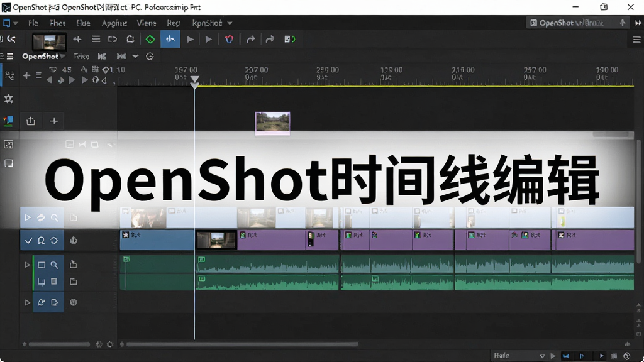Image resolution: width=644 pixels, height=362 pixels.
Task: Expand the bottom track with disclosure triangle
Action: [28, 302]
